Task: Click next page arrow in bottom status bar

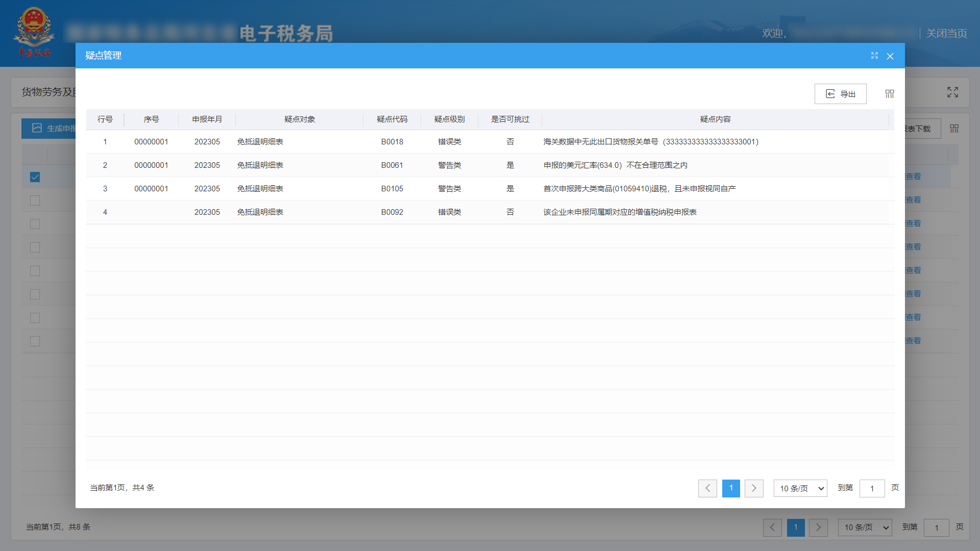Action: (819, 528)
